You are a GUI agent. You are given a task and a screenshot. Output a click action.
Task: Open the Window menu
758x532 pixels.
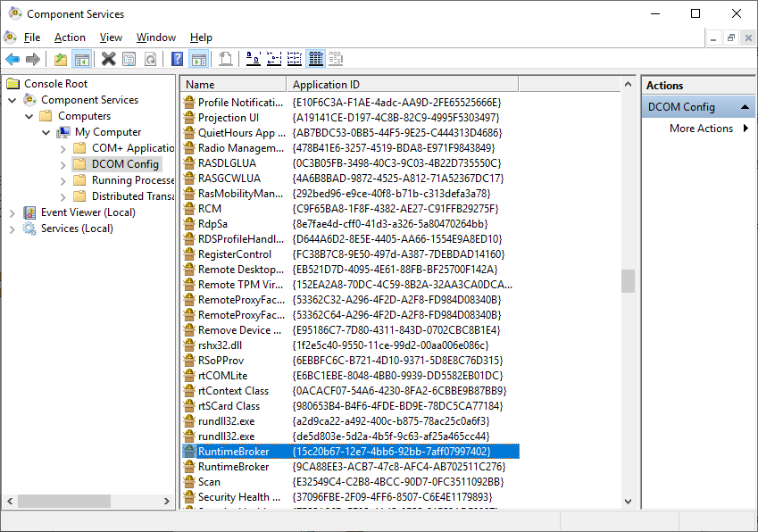tap(155, 37)
